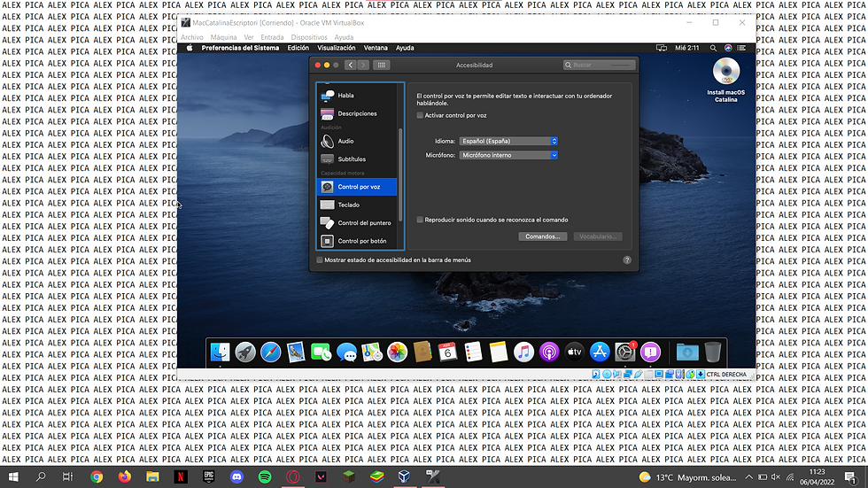Toggle Mostrar estado de accesibilidad checkbox
The image size is (868, 488).
(x=320, y=260)
